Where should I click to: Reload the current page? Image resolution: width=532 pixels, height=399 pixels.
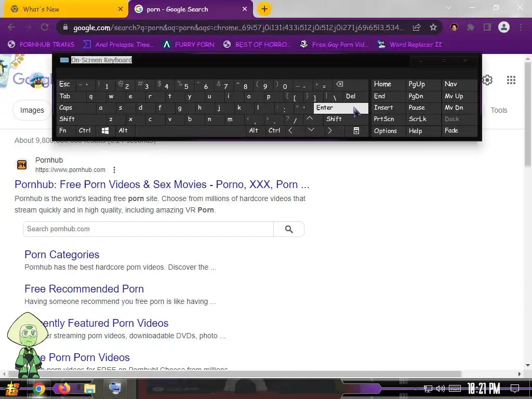[45, 27]
